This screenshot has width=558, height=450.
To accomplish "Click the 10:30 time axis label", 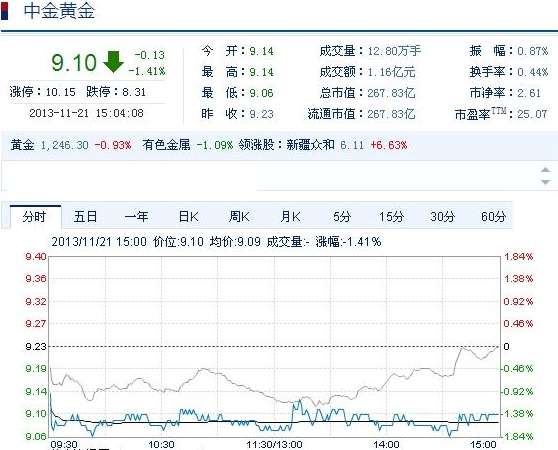I will click(161, 445).
